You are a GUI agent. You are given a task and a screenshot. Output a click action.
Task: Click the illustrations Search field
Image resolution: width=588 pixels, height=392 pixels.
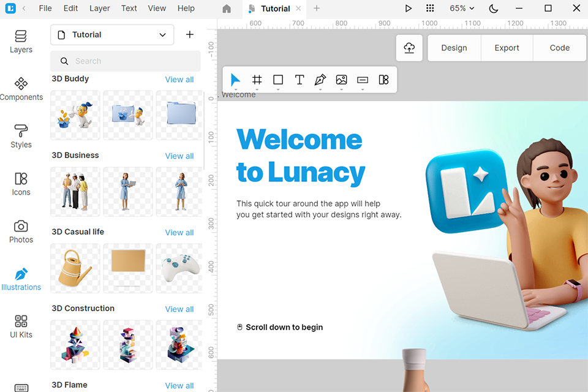point(126,61)
